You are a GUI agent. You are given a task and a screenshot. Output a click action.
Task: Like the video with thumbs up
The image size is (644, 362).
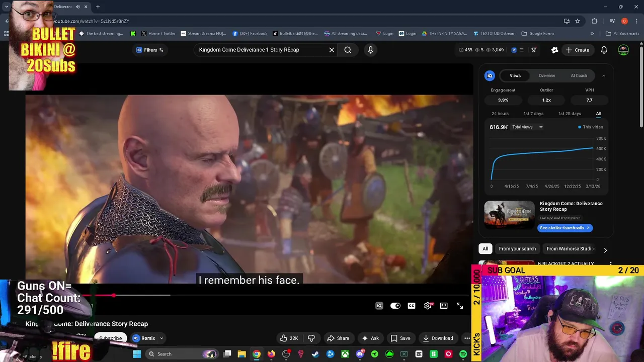tap(289, 338)
